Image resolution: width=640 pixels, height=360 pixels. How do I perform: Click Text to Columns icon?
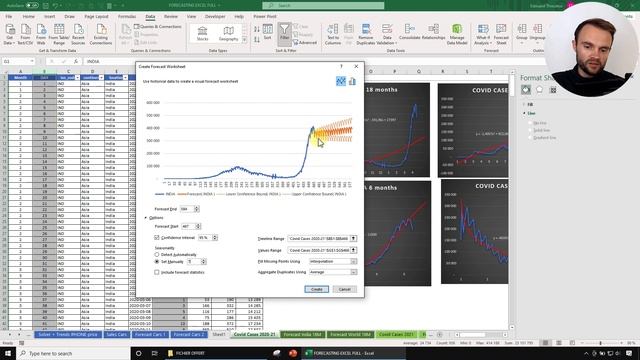[333, 34]
